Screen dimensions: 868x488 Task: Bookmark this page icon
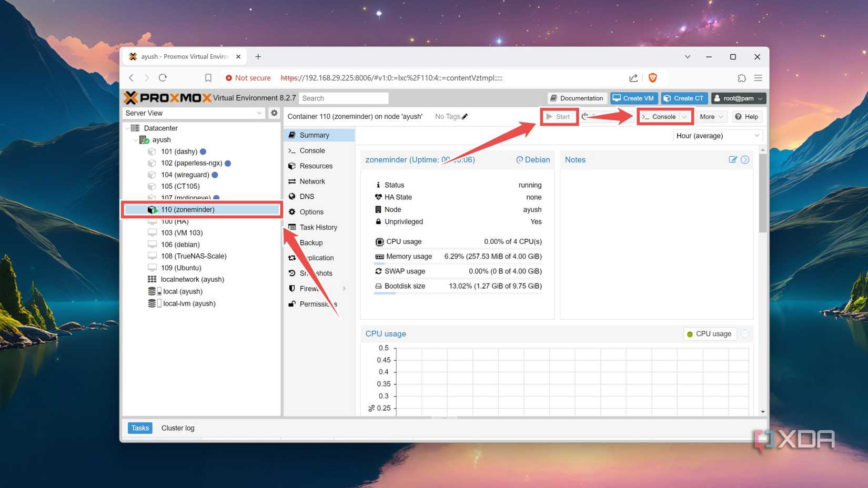pos(208,78)
